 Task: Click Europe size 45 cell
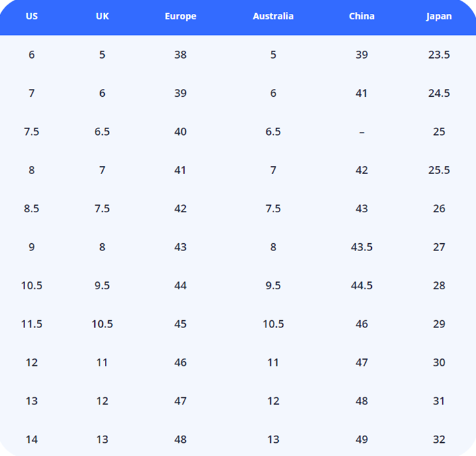coord(181,324)
